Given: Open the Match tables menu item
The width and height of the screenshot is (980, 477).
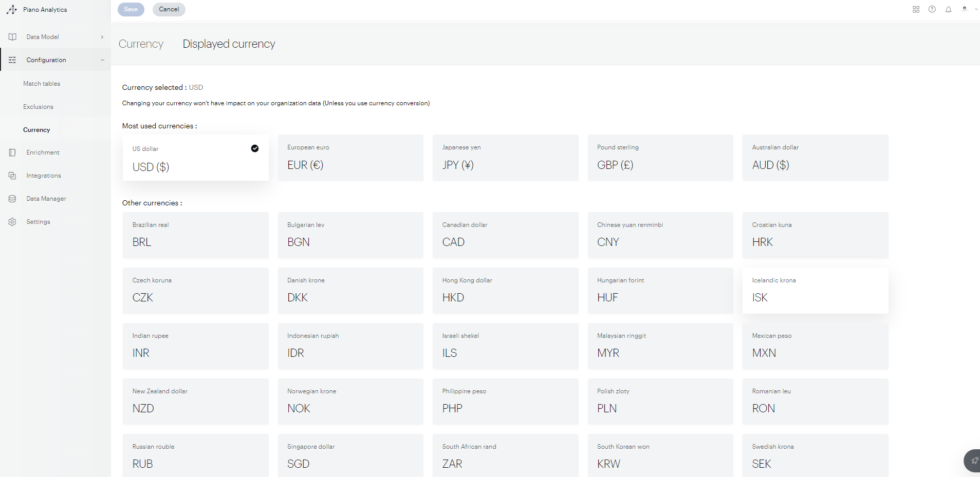Looking at the screenshot, I should pos(42,83).
